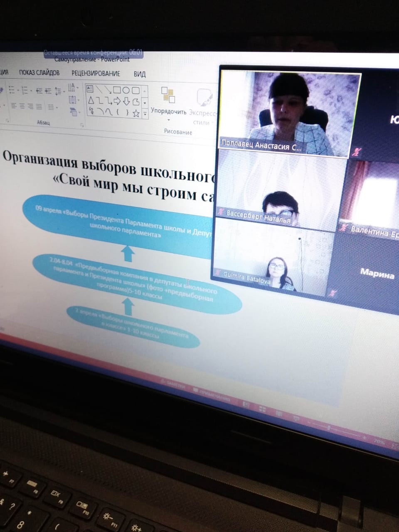Screen dimensions: 399x532
Task: Click muted mic icon on Марина tile
Action: (x=332, y=293)
